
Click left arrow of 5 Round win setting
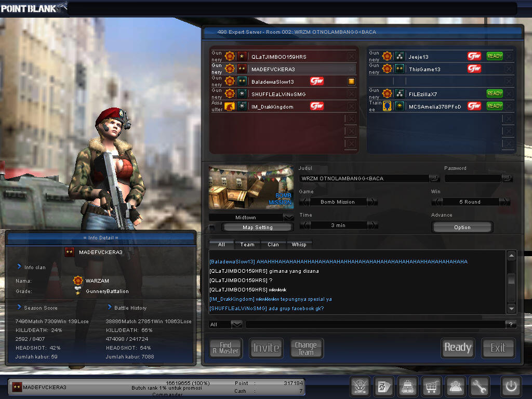click(x=437, y=202)
